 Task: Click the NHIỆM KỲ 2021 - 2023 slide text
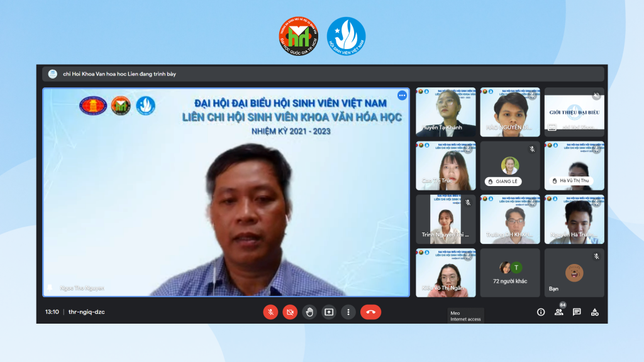291,131
